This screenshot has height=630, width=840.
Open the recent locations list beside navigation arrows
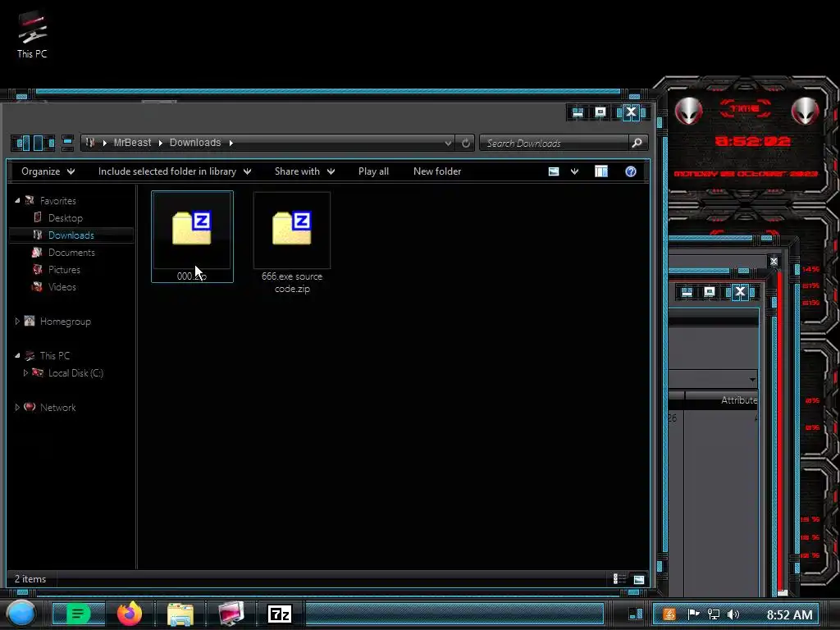coord(67,143)
